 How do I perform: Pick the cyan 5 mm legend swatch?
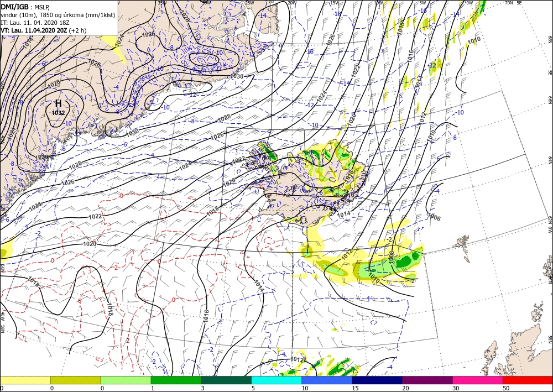pyautogui.click(x=276, y=380)
